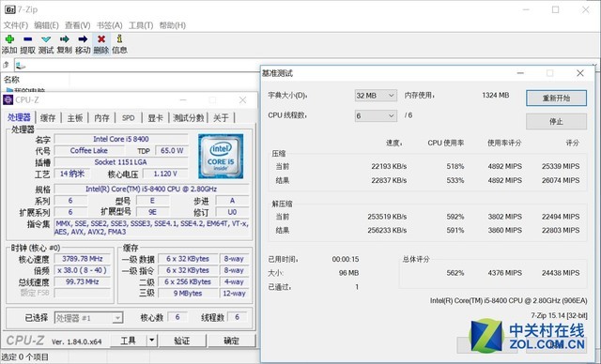Switch to the 主板 tab in CPU-Z

click(x=75, y=118)
